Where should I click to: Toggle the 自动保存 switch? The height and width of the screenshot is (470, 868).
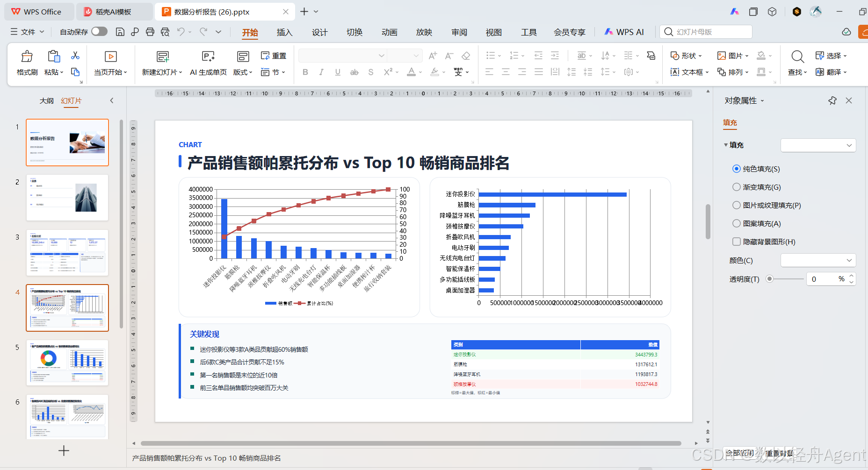click(99, 31)
